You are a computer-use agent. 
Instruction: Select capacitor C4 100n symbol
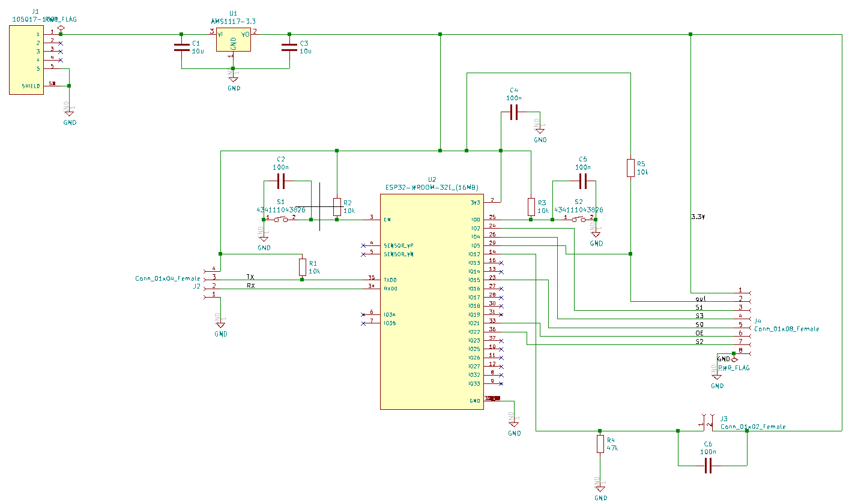(514, 112)
